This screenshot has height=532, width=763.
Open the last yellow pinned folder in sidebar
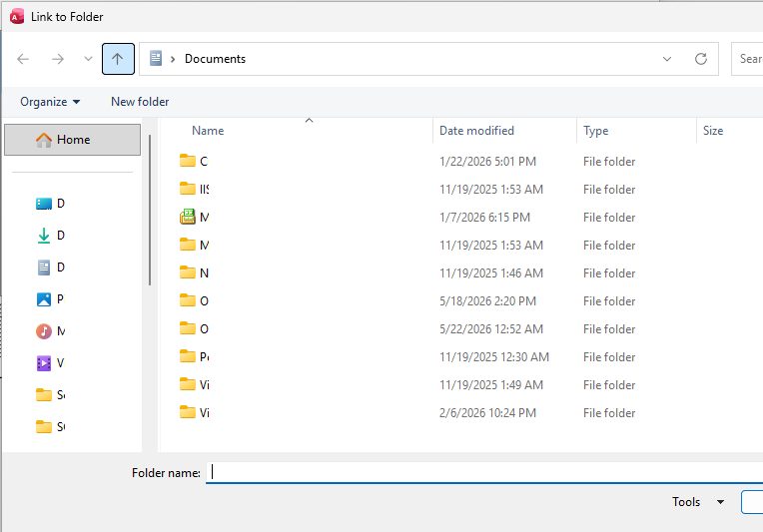(x=51, y=427)
